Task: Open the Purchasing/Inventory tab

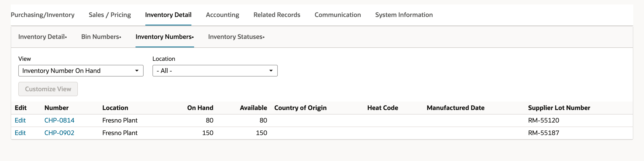Action: pyautogui.click(x=42, y=15)
